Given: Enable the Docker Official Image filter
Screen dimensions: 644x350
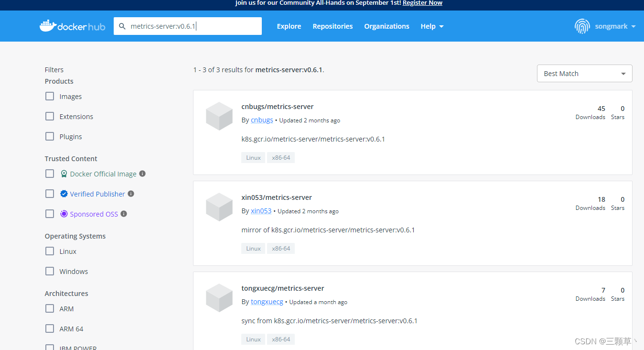Looking at the screenshot, I should (50, 174).
